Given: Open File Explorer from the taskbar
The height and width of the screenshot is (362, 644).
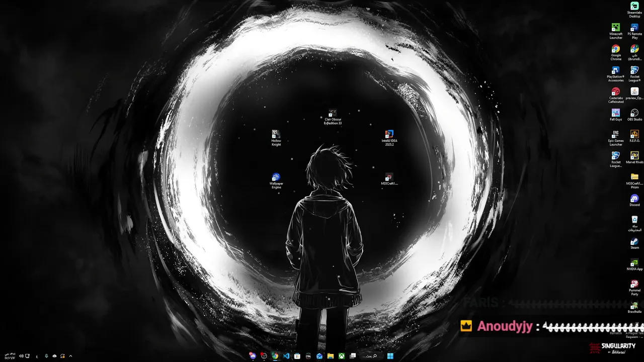Looking at the screenshot, I should pyautogui.click(x=331, y=356).
